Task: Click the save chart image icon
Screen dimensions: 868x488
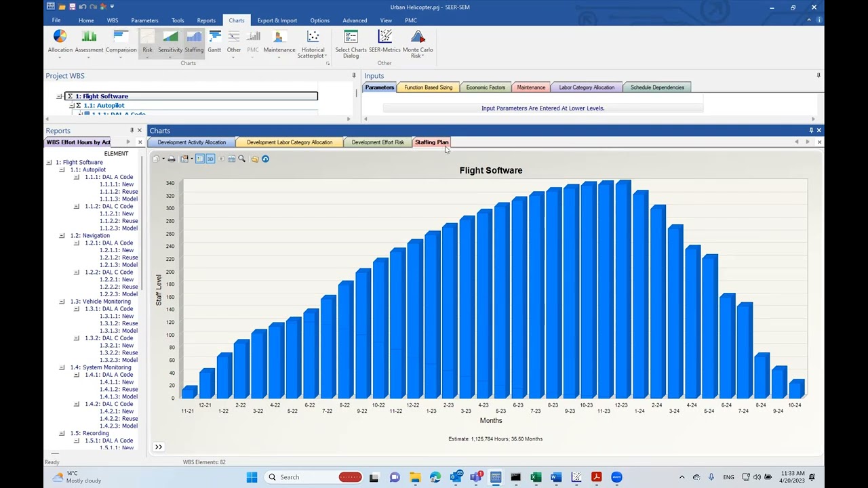Action: [x=184, y=159]
